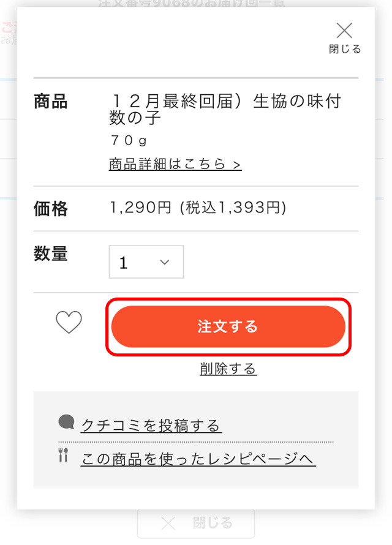Favorite the product using the heart icon
Screen dimensions: 392x545
pyautogui.click(x=68, y=323)
